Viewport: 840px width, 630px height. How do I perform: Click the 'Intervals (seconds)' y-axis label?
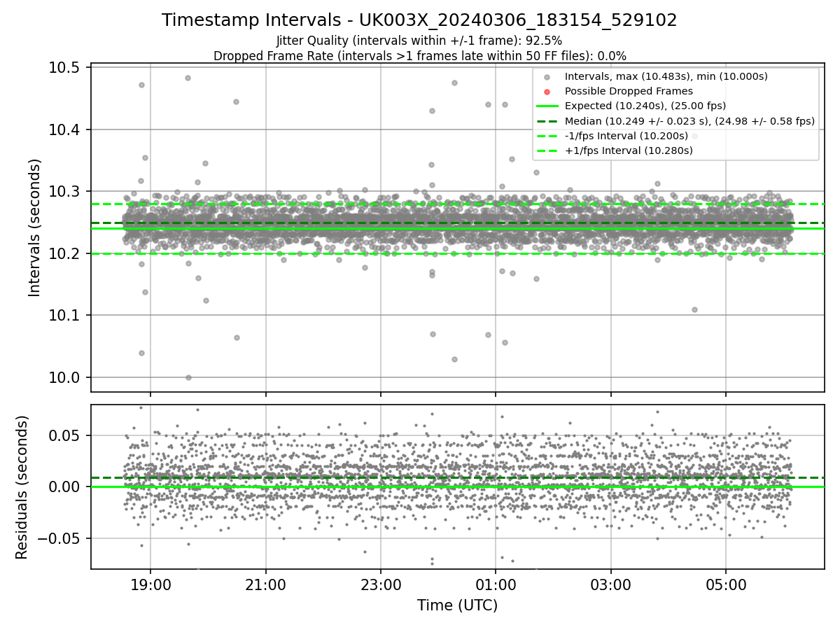click(x=35, y=227)
